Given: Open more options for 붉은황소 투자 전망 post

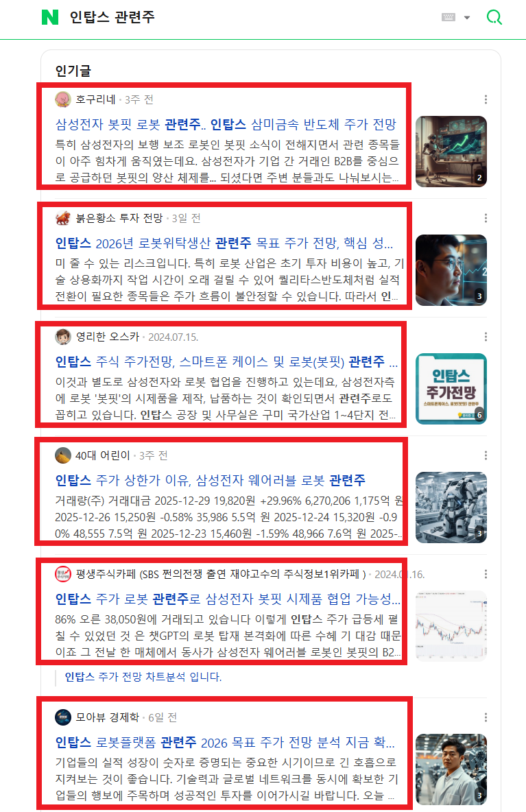Looking at the screenshot, I should coord(486,218).
